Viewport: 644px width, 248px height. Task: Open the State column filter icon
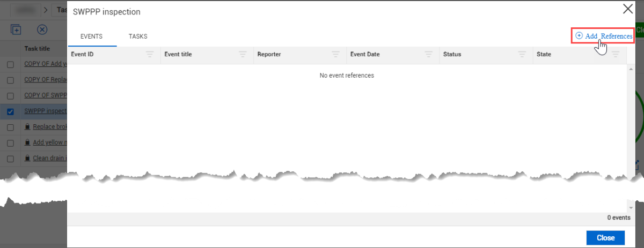point(615,54)
